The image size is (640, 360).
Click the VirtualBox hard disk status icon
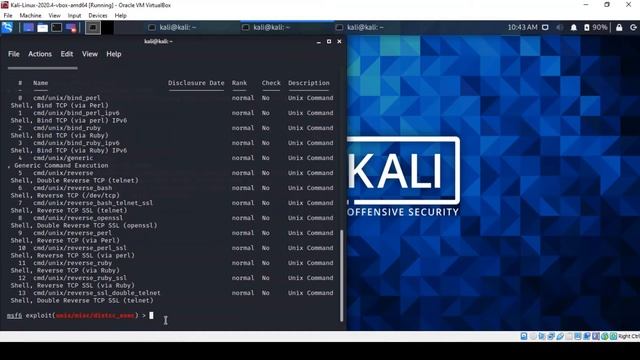coord(524,336)
